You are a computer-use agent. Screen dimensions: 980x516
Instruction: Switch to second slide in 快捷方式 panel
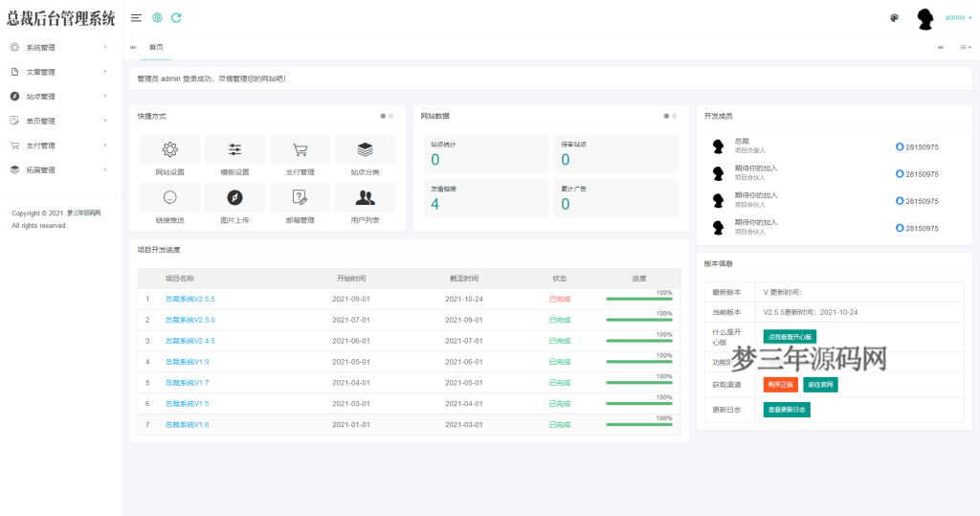(391, 116)
